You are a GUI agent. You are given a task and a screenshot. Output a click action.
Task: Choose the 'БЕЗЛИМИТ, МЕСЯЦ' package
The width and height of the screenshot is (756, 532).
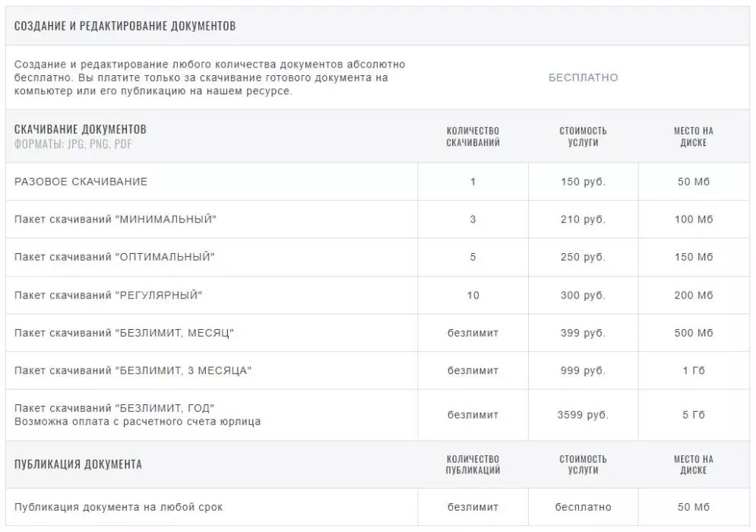pos(378,333)
